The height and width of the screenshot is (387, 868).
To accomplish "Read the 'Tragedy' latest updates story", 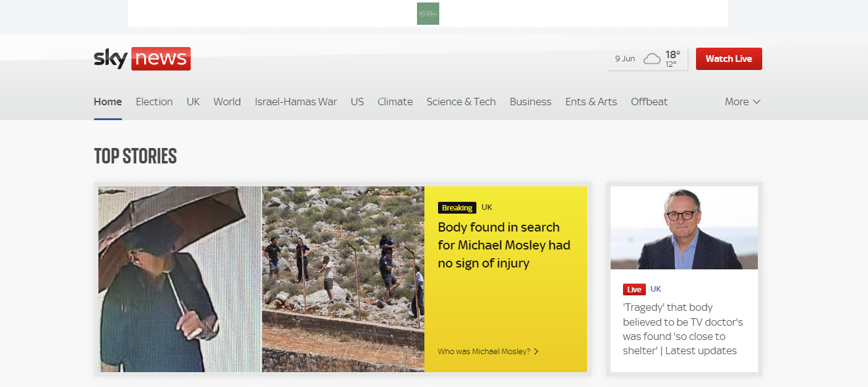I will coord(682,329).
